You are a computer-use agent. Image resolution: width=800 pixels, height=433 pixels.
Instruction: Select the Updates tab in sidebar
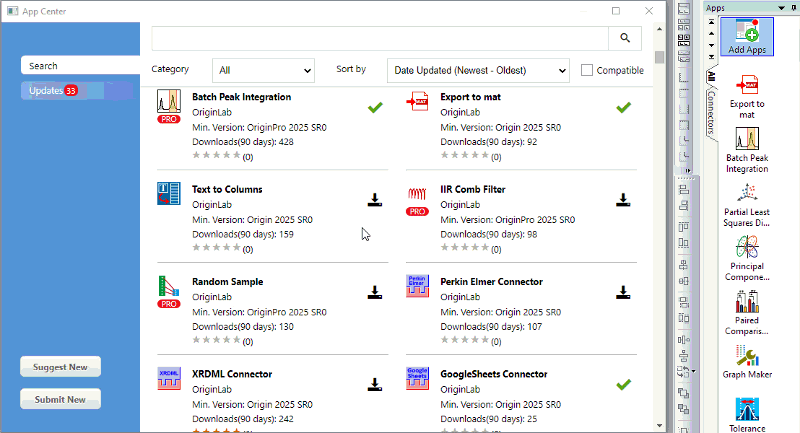pos(78,91)
